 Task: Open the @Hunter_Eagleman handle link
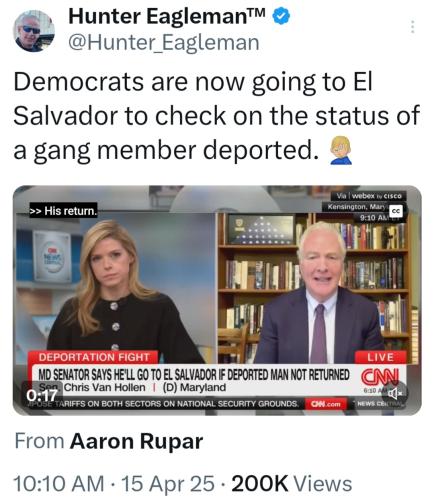click(164, 43)
